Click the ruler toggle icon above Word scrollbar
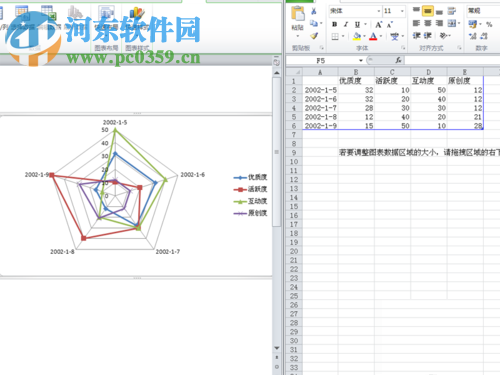 point(276,61)
